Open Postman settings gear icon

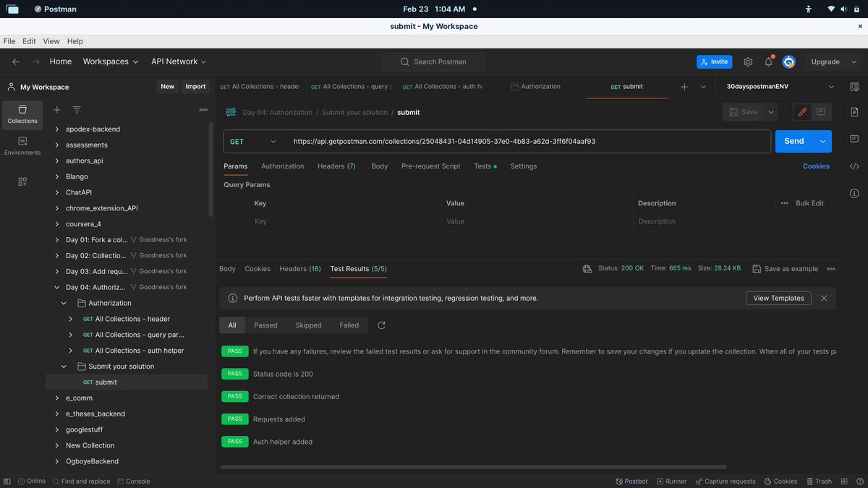(748, 61)
